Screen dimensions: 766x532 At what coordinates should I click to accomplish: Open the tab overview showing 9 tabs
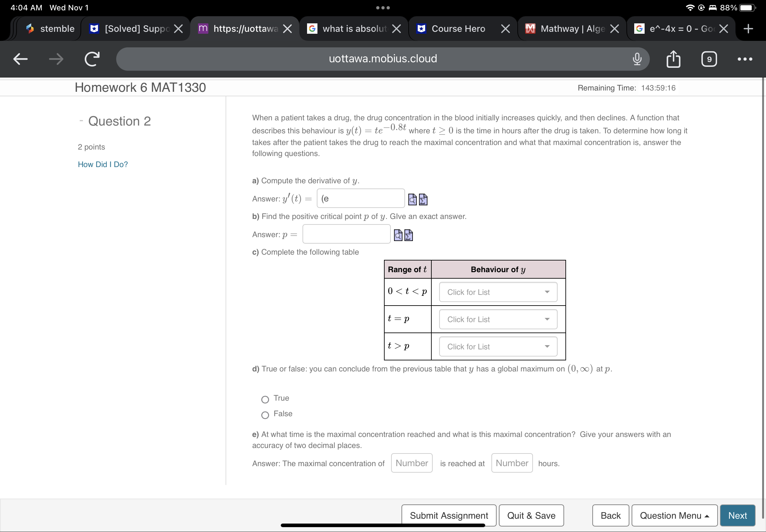(709, 59)
